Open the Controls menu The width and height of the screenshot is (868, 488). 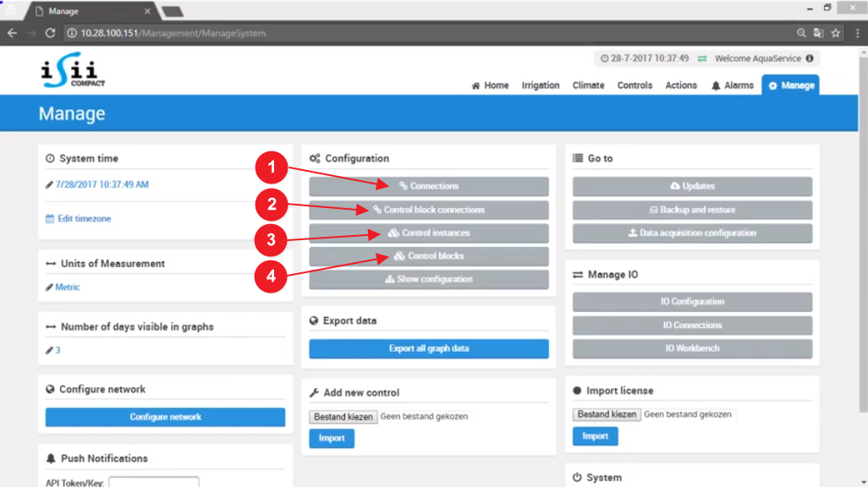point(635,85)
